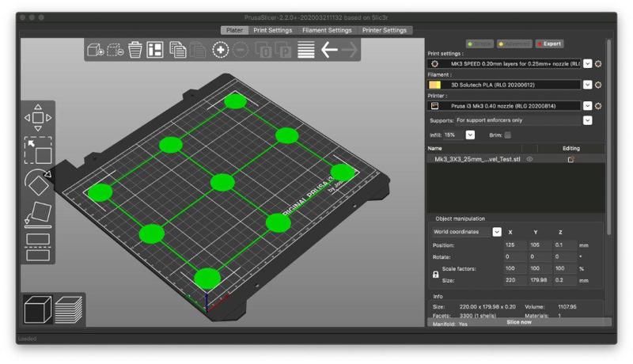Click the Add object toolbar icon
633x364 pixels.
click(95, 50)
